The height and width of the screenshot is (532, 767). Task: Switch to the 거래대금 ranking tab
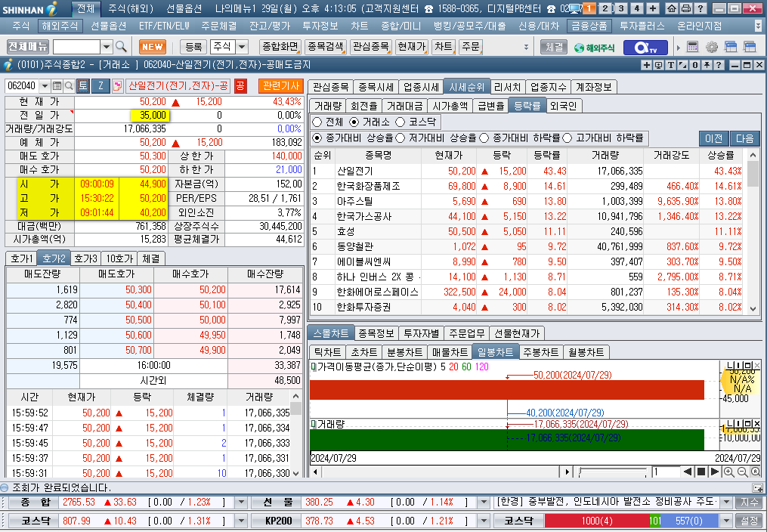point(404,106)
